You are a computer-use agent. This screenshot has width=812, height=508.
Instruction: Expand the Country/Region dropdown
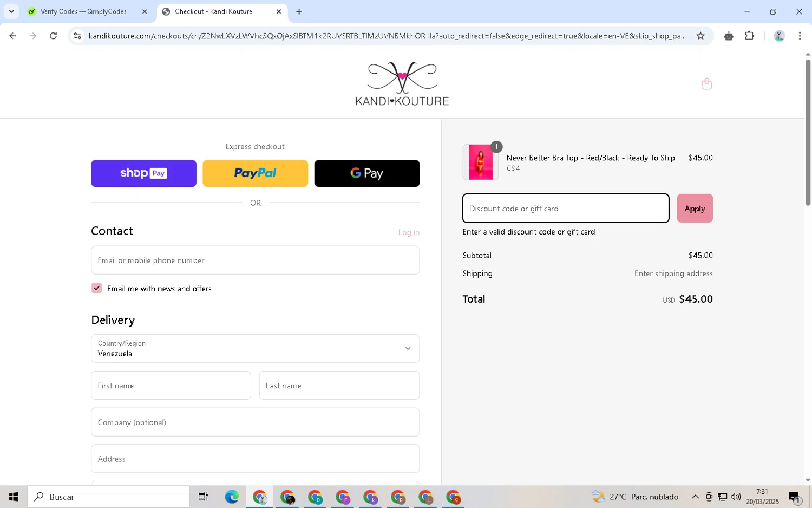coord(255,348)
